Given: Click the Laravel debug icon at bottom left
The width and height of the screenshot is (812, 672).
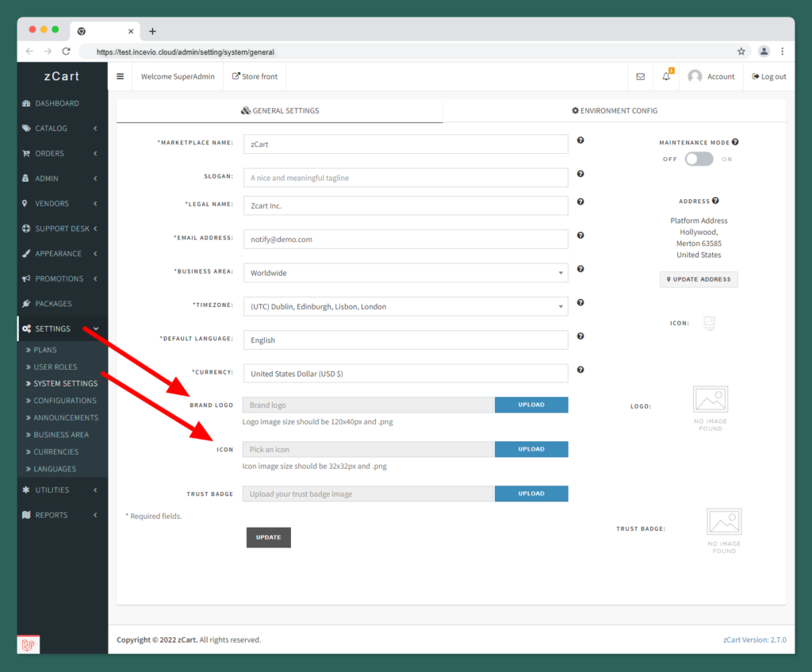Looking at the screenshot, I should [29, 644].
